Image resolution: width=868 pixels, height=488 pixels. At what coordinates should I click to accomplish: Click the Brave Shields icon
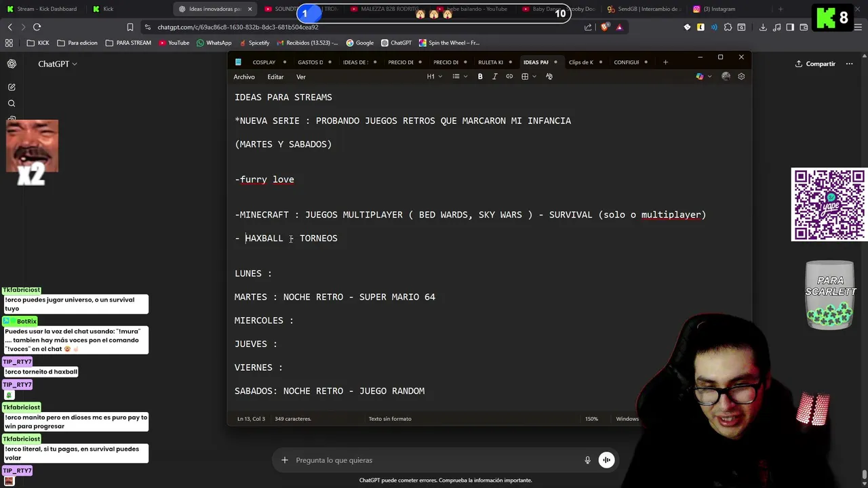pyautogui.click(x=606, y=27)
